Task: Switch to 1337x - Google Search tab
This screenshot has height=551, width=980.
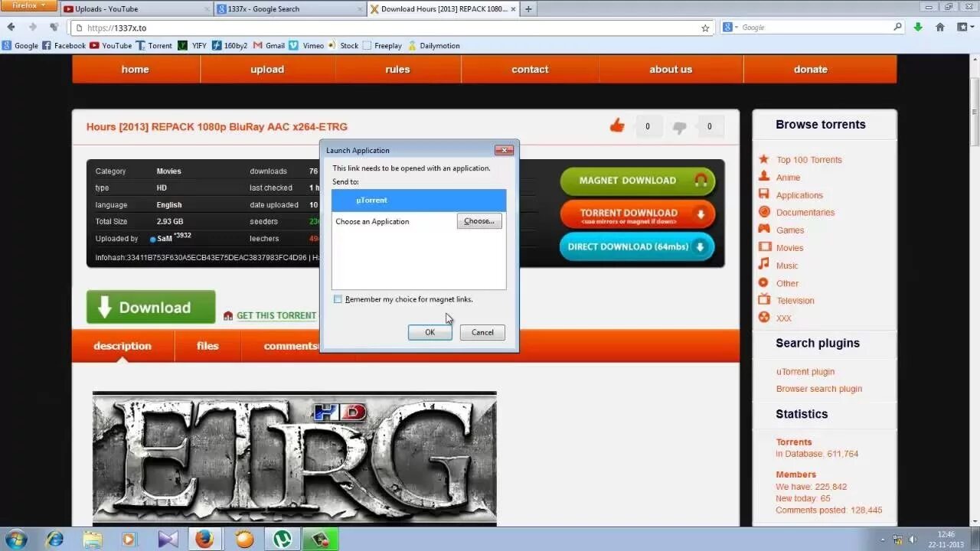Action: pos(289,8)
